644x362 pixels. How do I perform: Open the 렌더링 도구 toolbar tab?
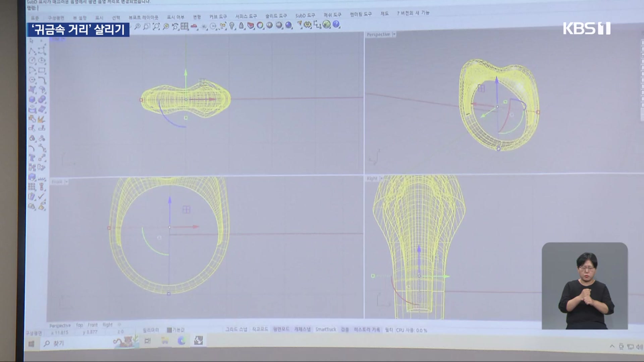[361, 14]
